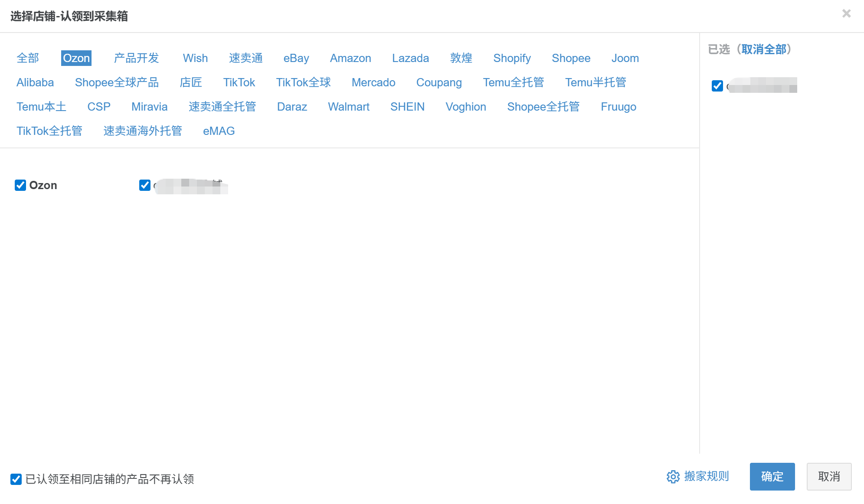The width and height of the screenshot is (864, 504).
Task: Choose the 速卖通 platform tab
Action: point(246,58)
